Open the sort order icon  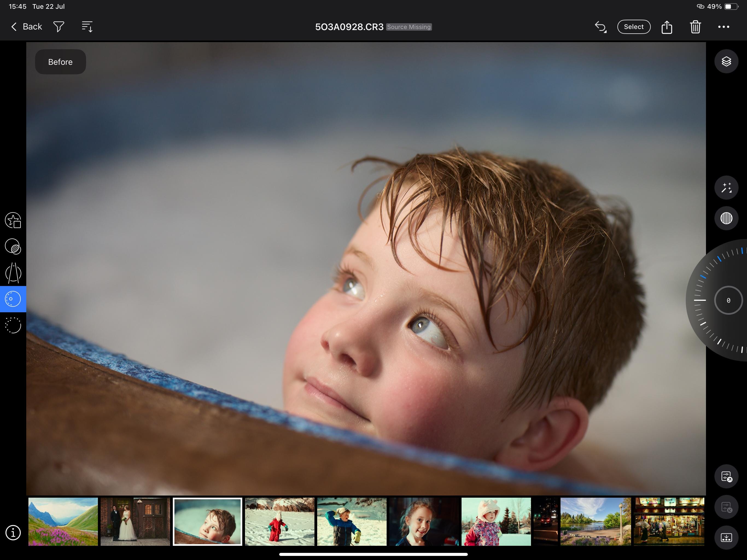[x=87, y=27]
